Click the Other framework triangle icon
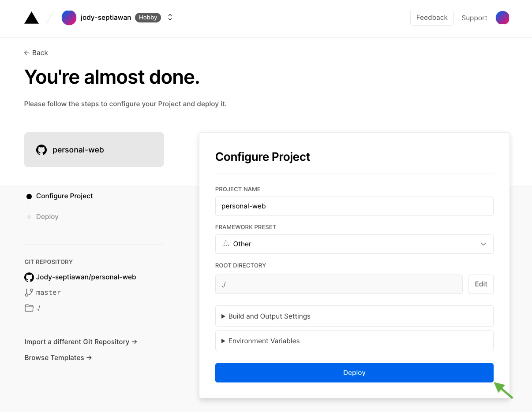The height and width of the screenshot is (412, 532). point(226,244)
